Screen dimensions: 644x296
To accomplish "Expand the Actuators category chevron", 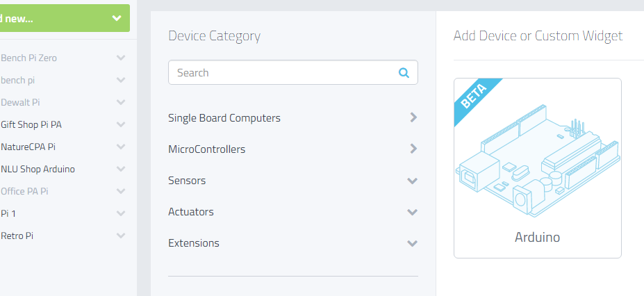I will [x=413, y=212].
